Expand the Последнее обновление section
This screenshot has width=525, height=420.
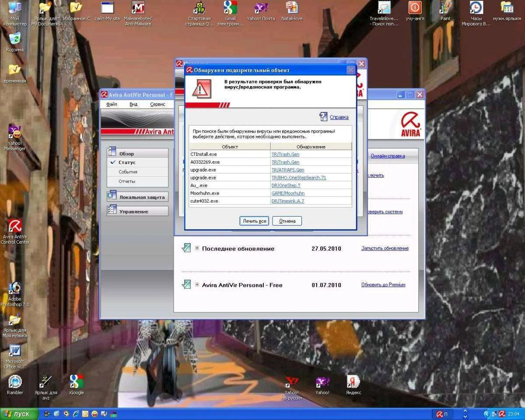(x=197, y=248)
